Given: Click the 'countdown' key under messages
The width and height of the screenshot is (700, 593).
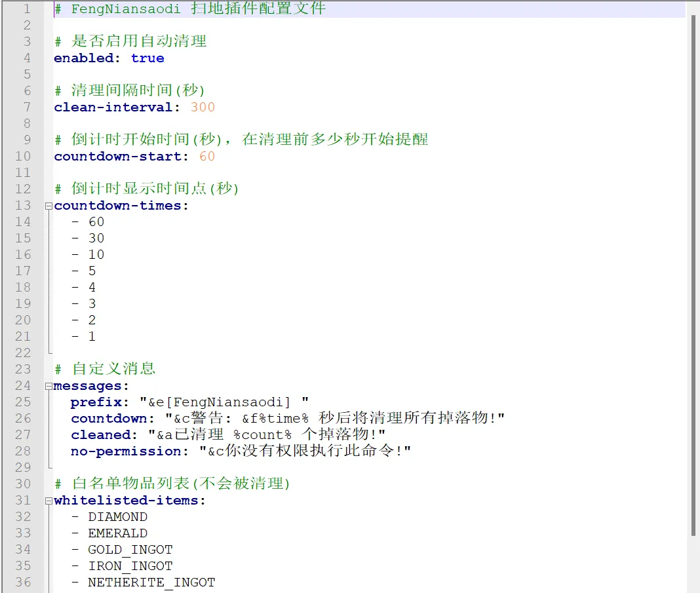Looking at the screenshot, I should click(x=109, y=419).
